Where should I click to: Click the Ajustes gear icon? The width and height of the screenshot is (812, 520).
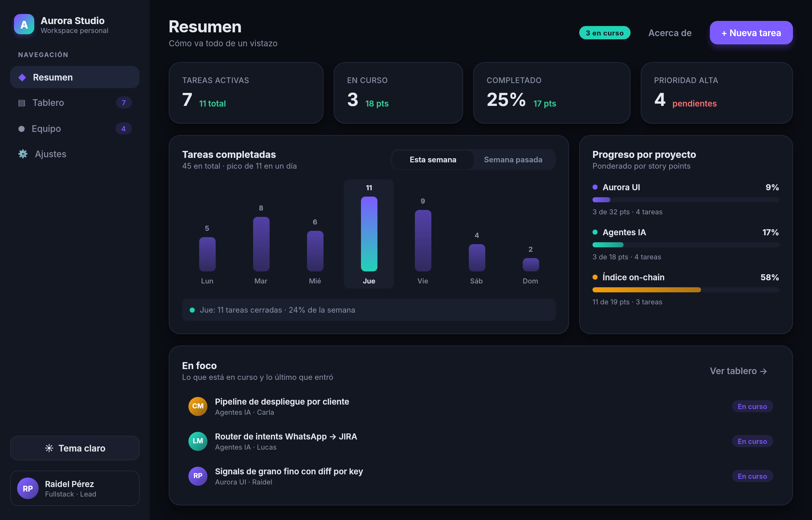point(23,154)
